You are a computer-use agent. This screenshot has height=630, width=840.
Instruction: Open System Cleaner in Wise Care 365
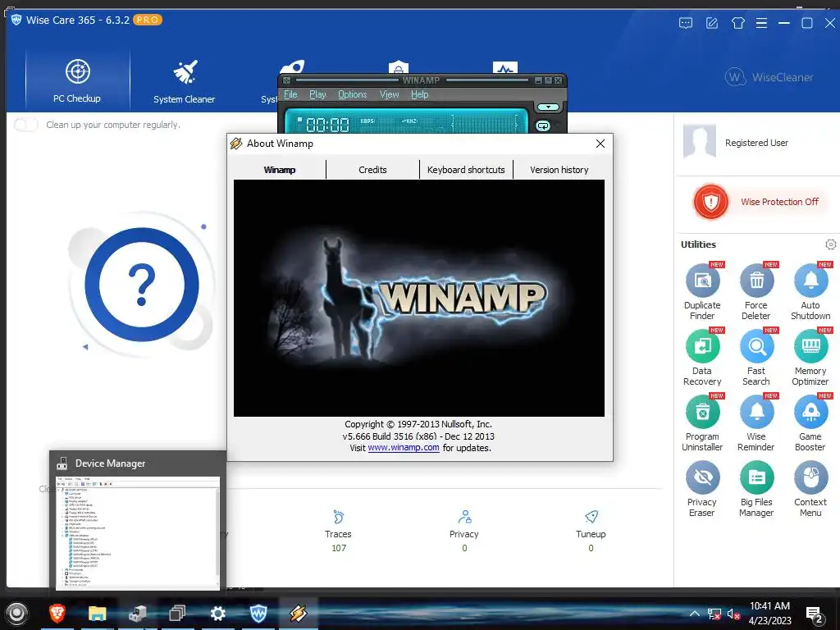click(184, 80)
